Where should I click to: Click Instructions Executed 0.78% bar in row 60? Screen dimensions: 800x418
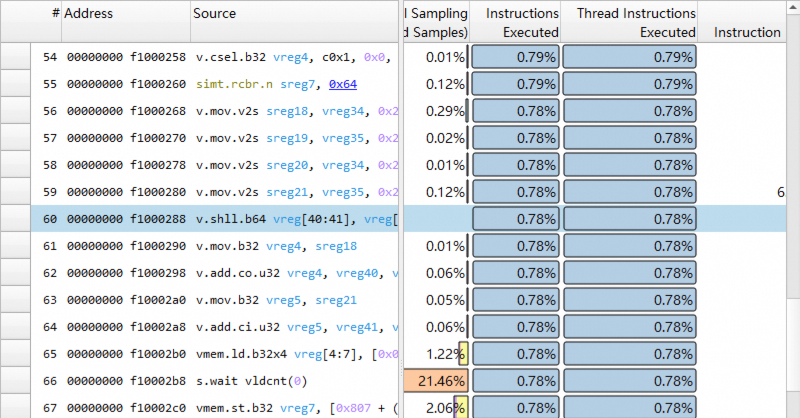[515, 219]
